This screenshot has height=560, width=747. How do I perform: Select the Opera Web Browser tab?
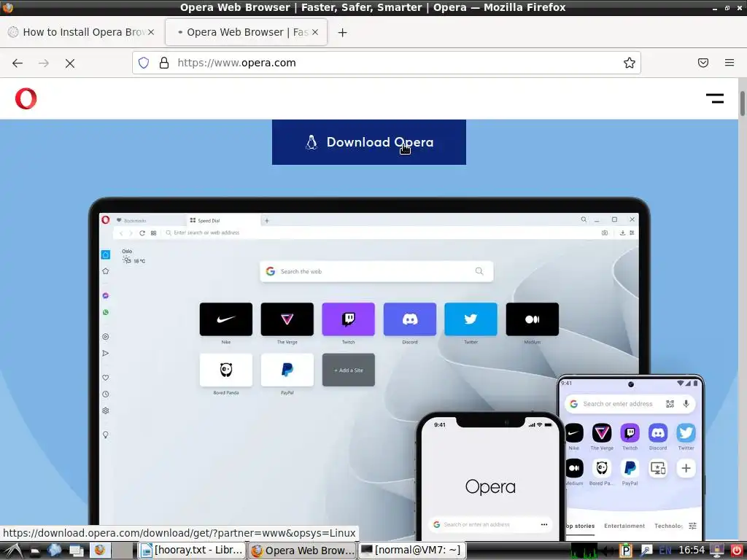tap(246, 32)
